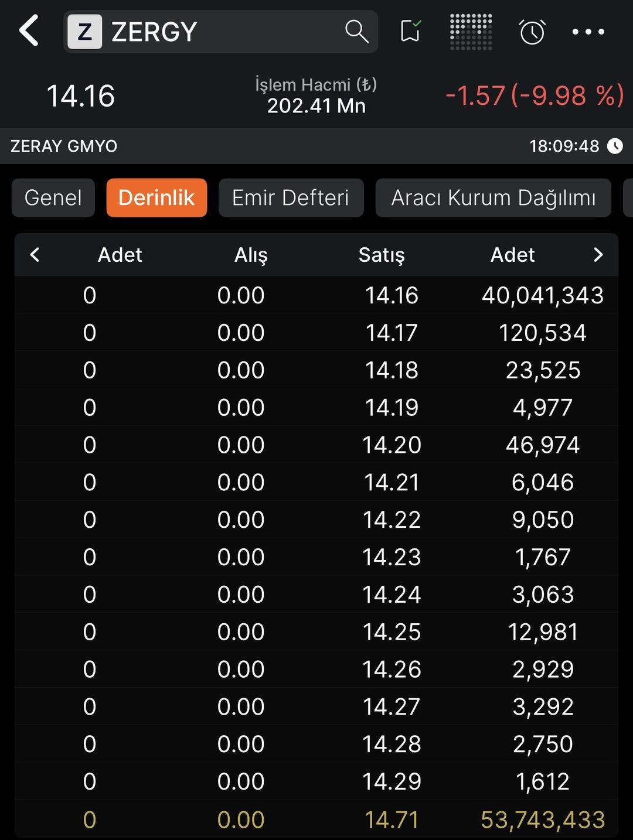633x840 pixels.
Task: Tap the search magnifier icon
Action: pos(356,31)
